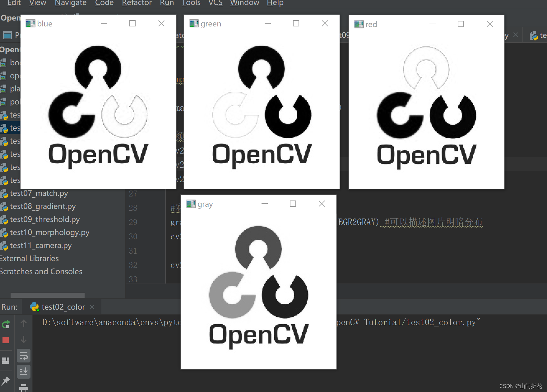547x392 pixels.
Task: Maximize the gray window
Action: pos(293,204)
